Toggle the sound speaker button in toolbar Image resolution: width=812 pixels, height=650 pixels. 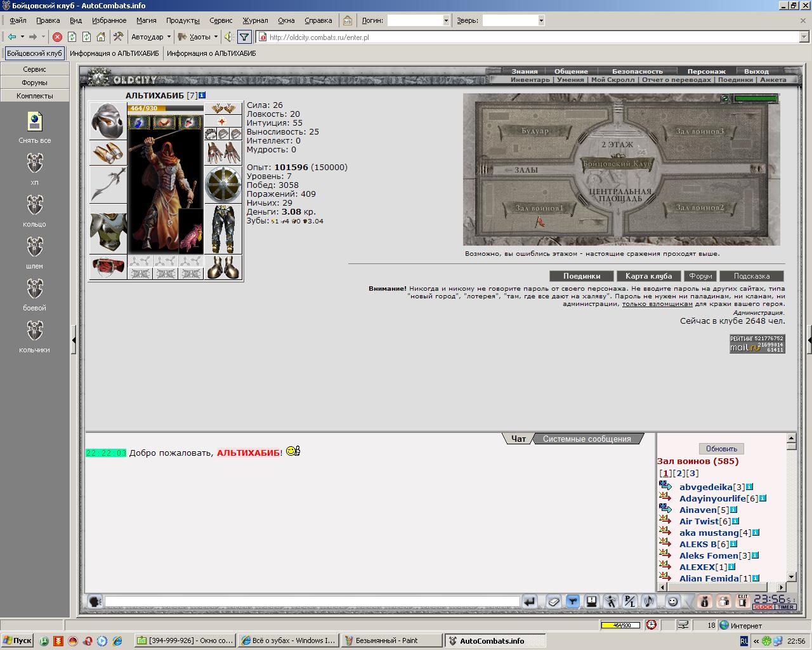click(229, 37)
